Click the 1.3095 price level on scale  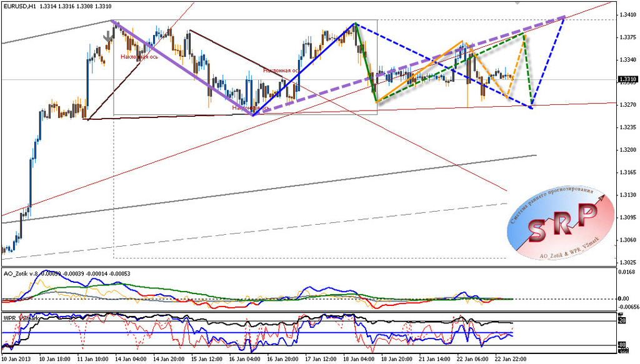(x=627, y=217)
